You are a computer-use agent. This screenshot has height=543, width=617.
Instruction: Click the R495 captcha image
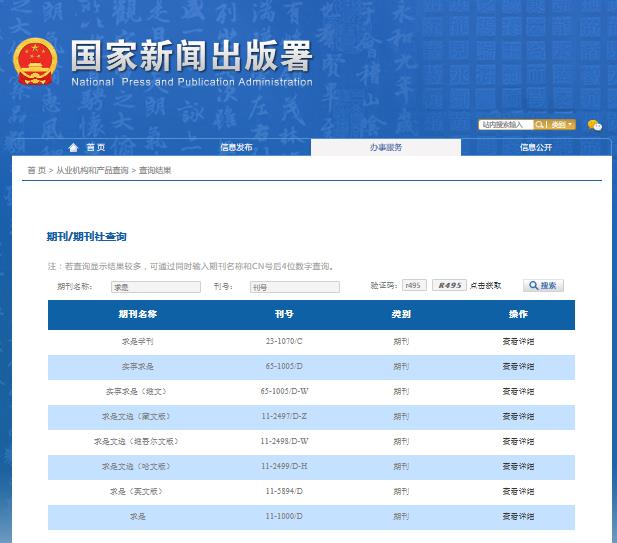coord(449,285)
